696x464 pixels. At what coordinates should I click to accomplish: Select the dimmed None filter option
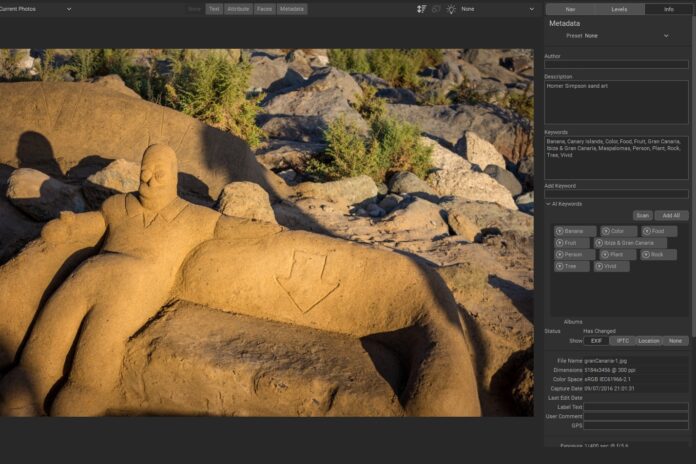coord(194,9)
